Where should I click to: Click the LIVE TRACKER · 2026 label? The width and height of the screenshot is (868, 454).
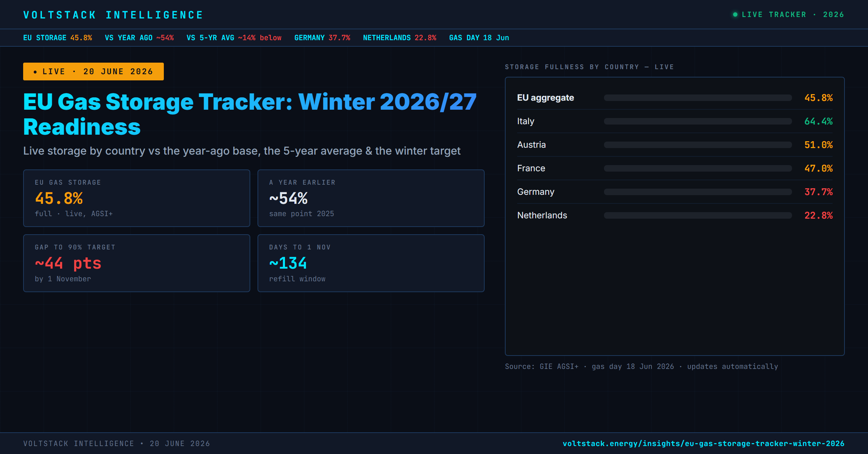(793, 14)
